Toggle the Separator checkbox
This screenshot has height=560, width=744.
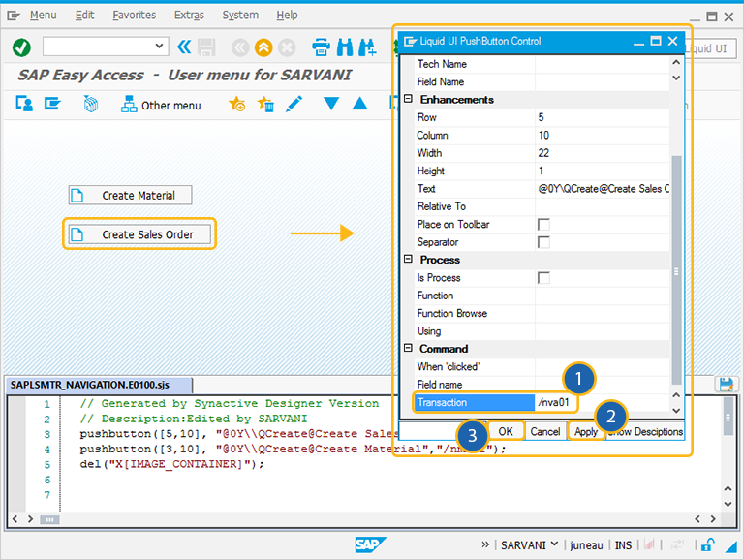click(x=543, y=242)
